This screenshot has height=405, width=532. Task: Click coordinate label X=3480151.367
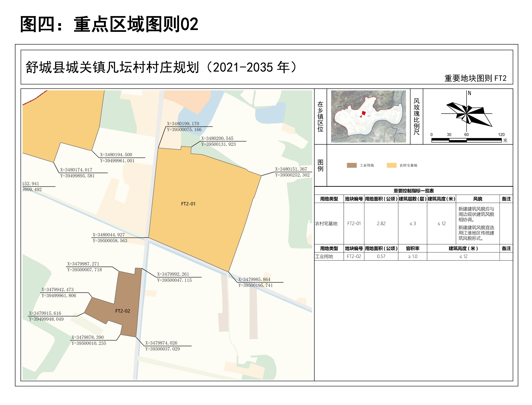click(x=291, y=169)
